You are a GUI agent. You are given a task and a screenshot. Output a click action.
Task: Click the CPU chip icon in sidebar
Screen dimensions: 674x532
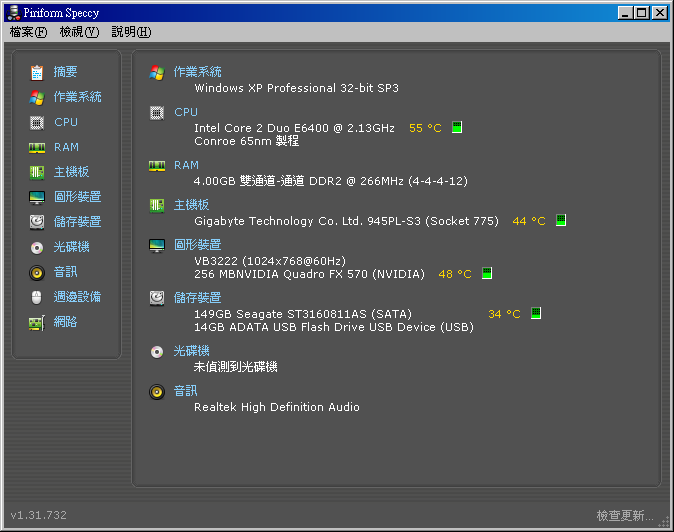click(x=37, y=123)
